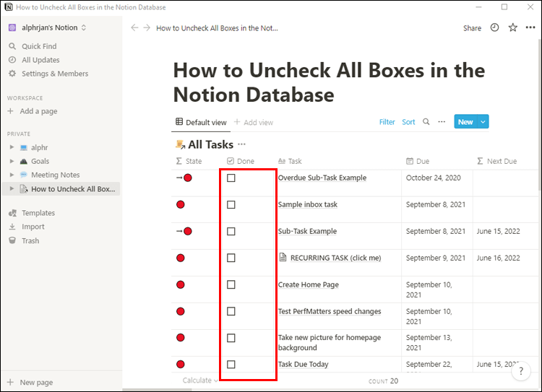The height and width of the screenshot is (392, 542).
Task: Check Done box for Sample inbox task
Action: tap(231, 205)
